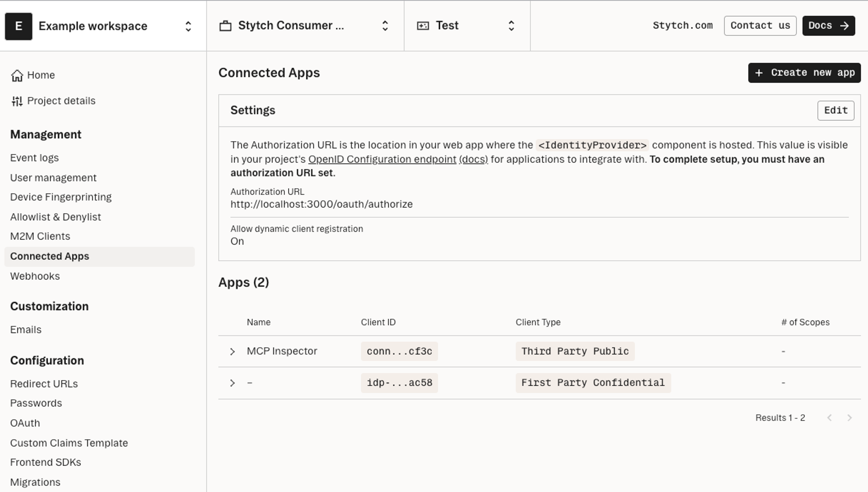Expand the unnamed idp app row

click(x=232, y=383)
